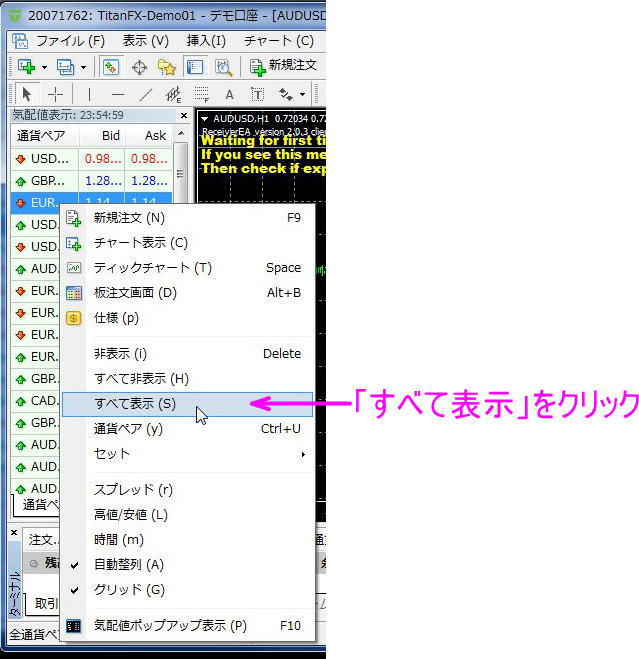Click the 新規注文 toolbar button
The height and width of the screenshot is (659, 639).
point(283,66)
